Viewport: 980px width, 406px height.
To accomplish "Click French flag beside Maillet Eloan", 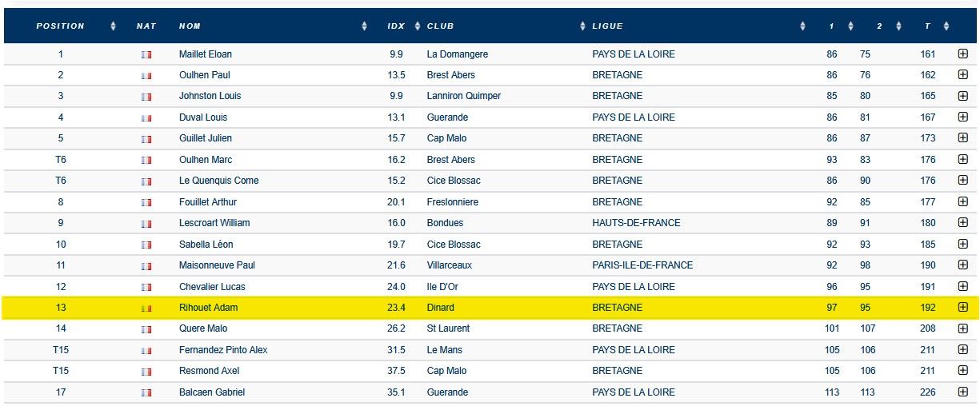I will [146, 54].
